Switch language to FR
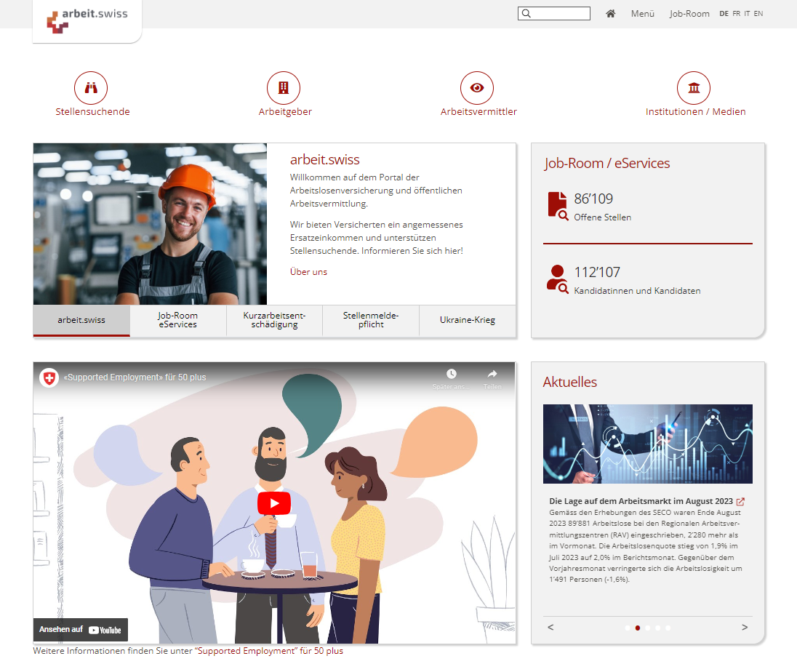The image size is (797, 672). (x=737, y=14)
